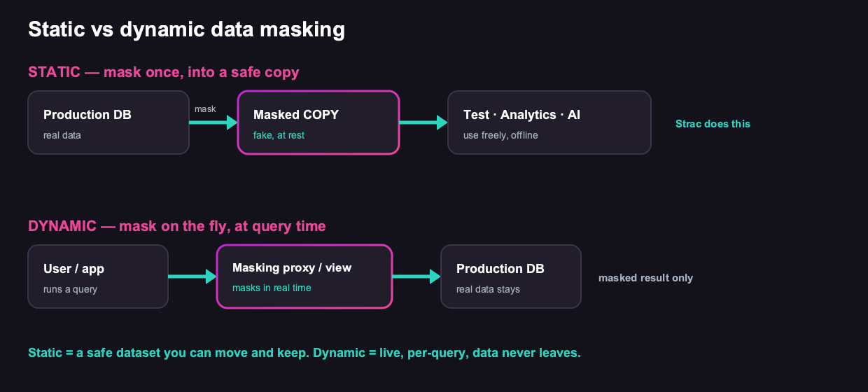This screenshot has height=392, width=868.
Task: Click the 'use freely, offline' subtitle
Action: (500, 135)
